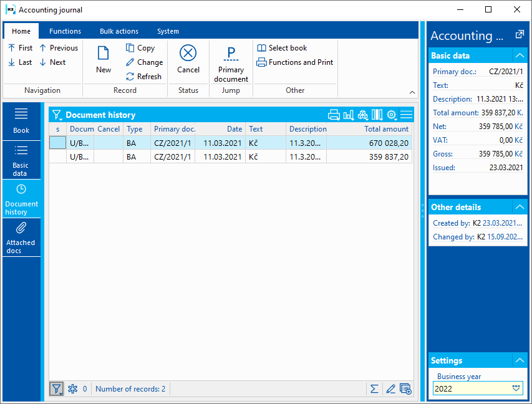The image size is (532, 404).
Task: Jump to Primary document
Action: pos(231,63)
